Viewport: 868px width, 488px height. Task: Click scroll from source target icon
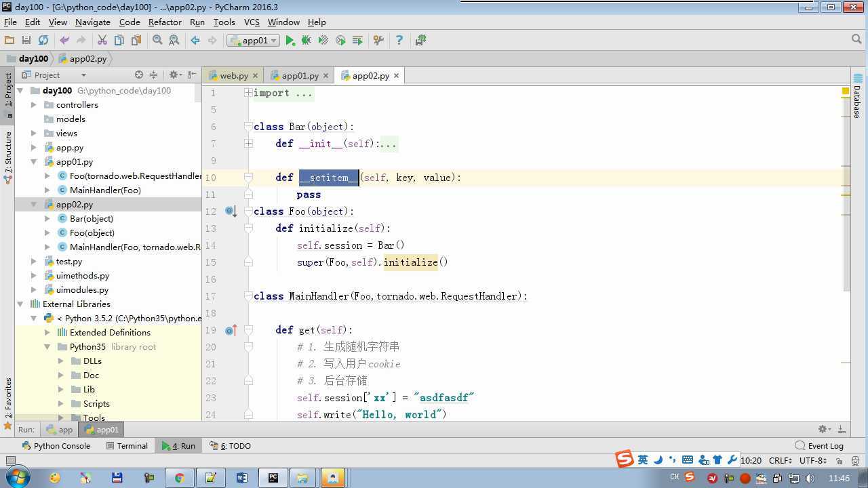[x=139, y=75]
